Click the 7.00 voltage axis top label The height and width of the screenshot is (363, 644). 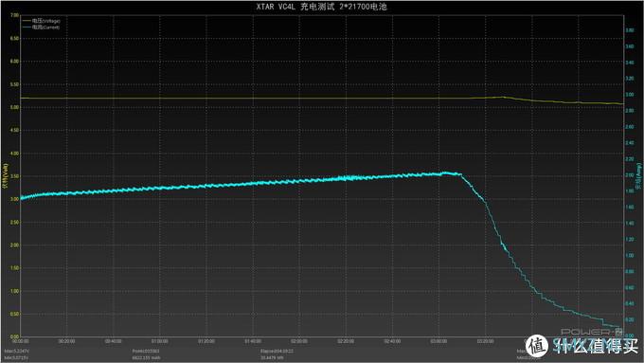(14, 15)
